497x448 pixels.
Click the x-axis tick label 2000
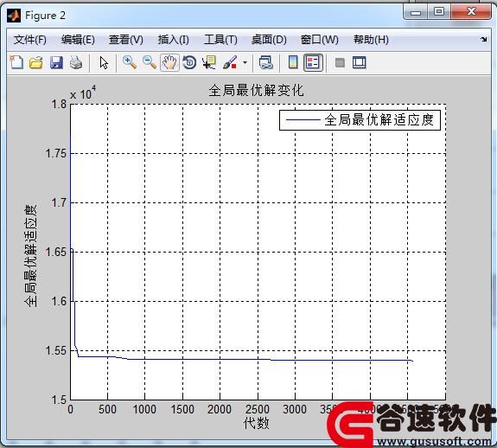pos(220,409)
